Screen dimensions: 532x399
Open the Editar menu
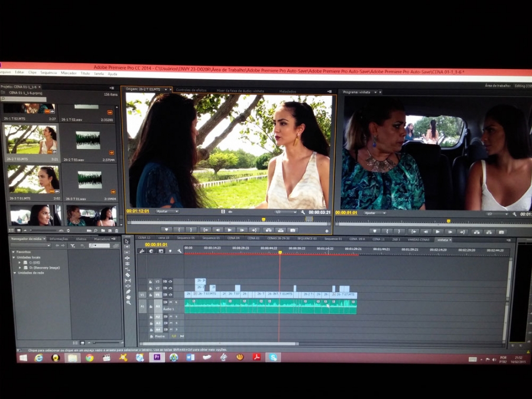click(x=20, y=72)
